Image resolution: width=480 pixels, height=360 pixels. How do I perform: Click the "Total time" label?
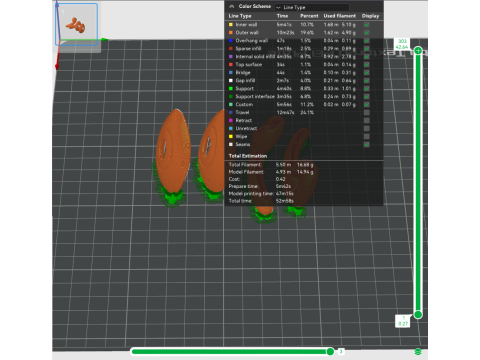coord(240,201)
